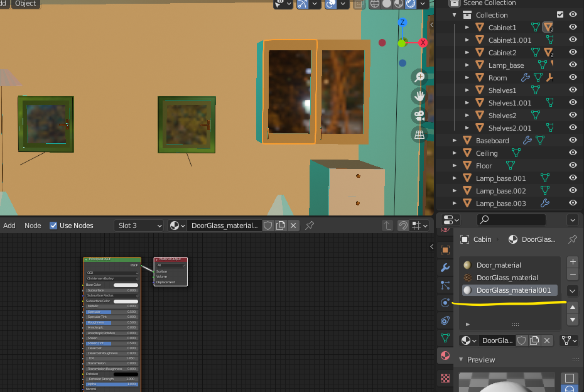The height and width of the screenshot is (392, 584).
Task: Collapse the Preview panel
Action: point(461,359)
